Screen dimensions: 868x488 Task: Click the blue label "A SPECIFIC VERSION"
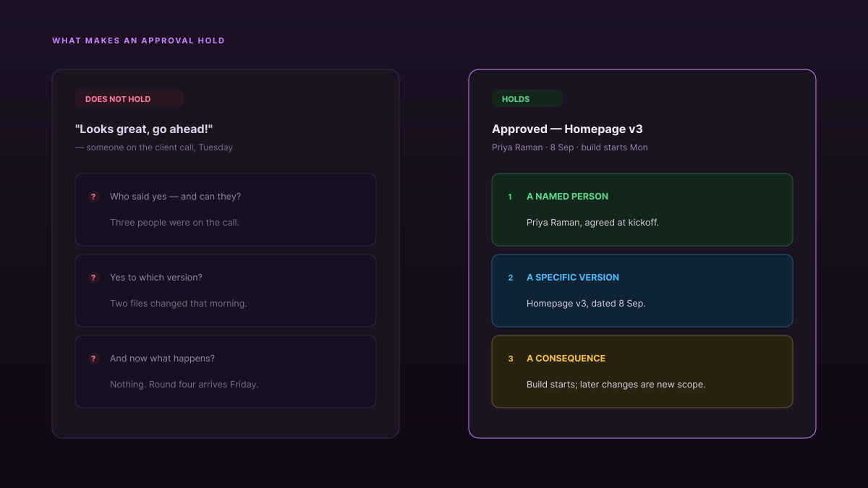pos(573,278)
